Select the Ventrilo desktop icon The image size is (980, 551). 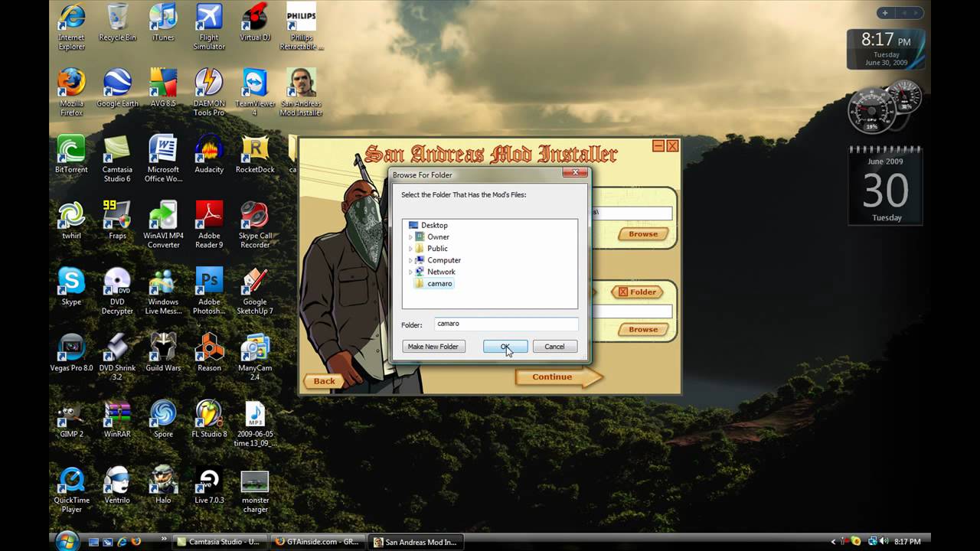pyautogui.click(x=117, y=485)
